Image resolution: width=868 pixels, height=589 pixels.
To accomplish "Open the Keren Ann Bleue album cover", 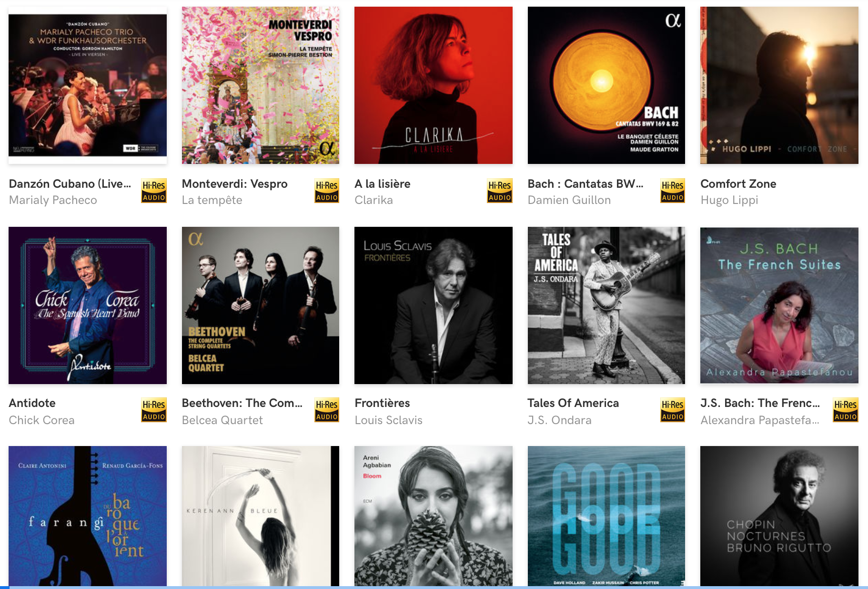I will [x=261, y=516].
